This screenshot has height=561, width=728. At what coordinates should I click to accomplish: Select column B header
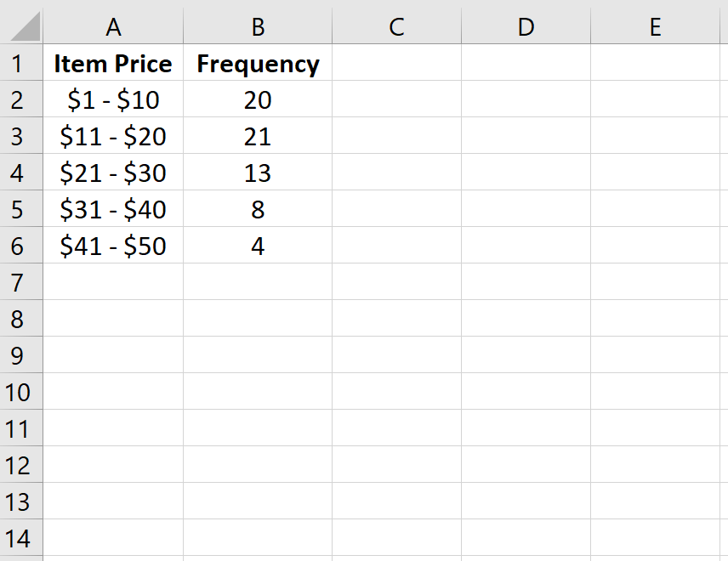(258, 26)
